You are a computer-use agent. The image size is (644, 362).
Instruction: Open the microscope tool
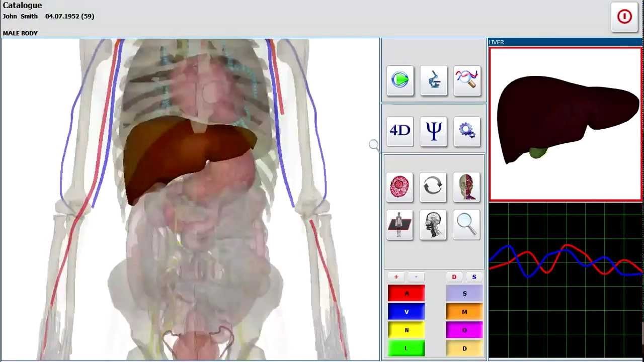[x=433, y=80]
